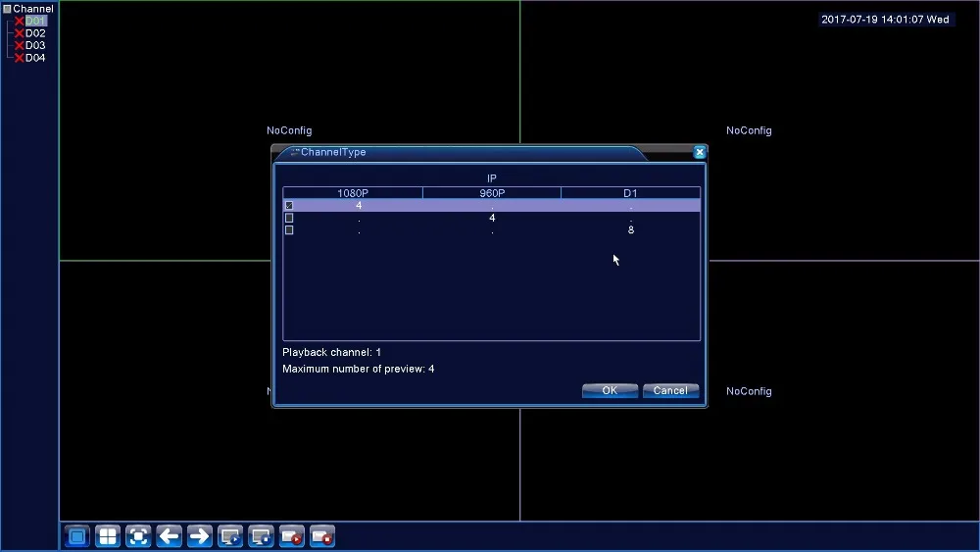Click the ChannelType dialog title
The image size is (980, 552).
(x=333, y=152)
